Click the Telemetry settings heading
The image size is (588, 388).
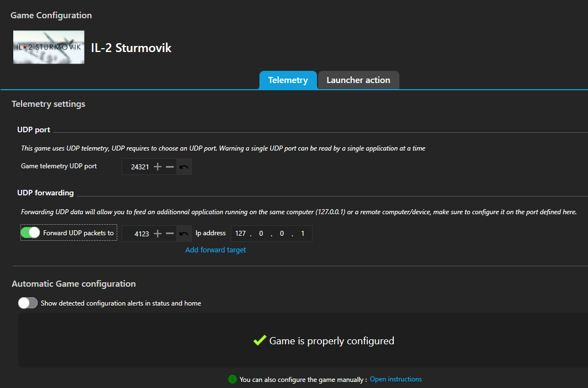click(48, 104)
